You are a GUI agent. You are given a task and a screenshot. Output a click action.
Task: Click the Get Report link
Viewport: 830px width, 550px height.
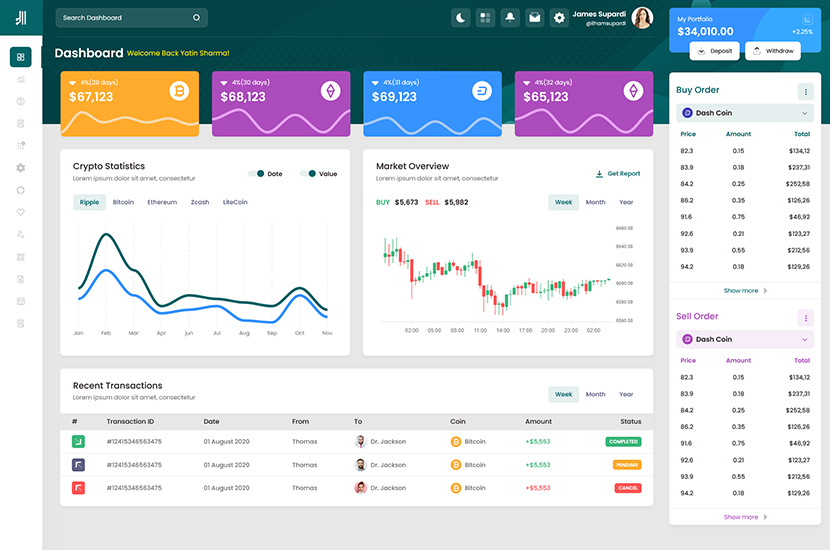[617, 174]
